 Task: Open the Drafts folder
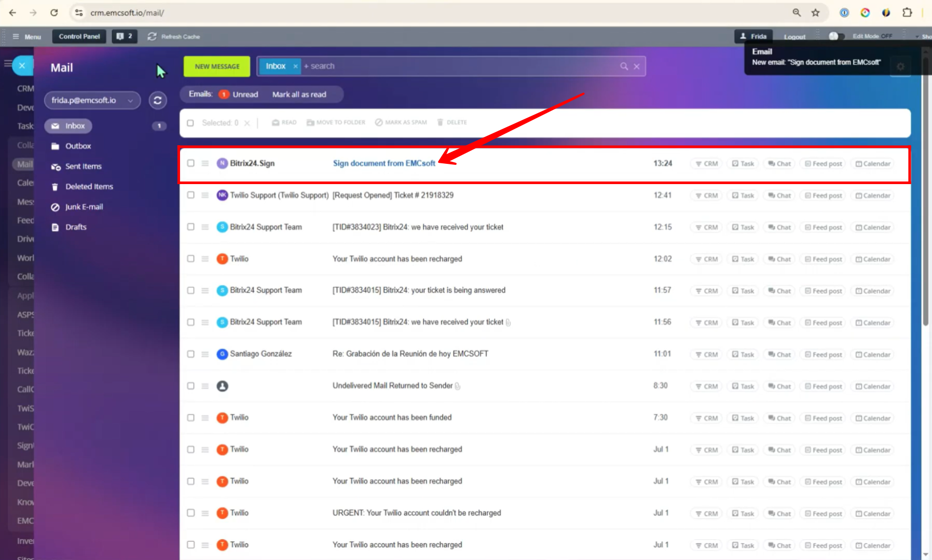(x=69, y=227)
